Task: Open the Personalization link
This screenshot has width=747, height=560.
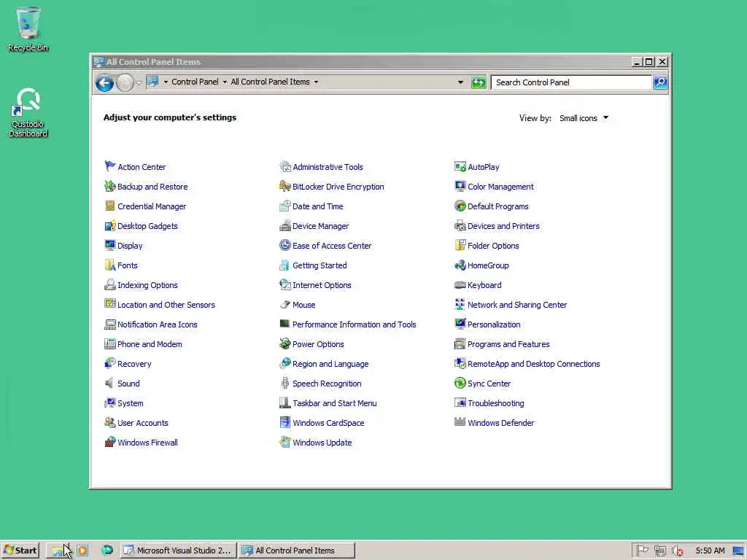Action: 494,324
